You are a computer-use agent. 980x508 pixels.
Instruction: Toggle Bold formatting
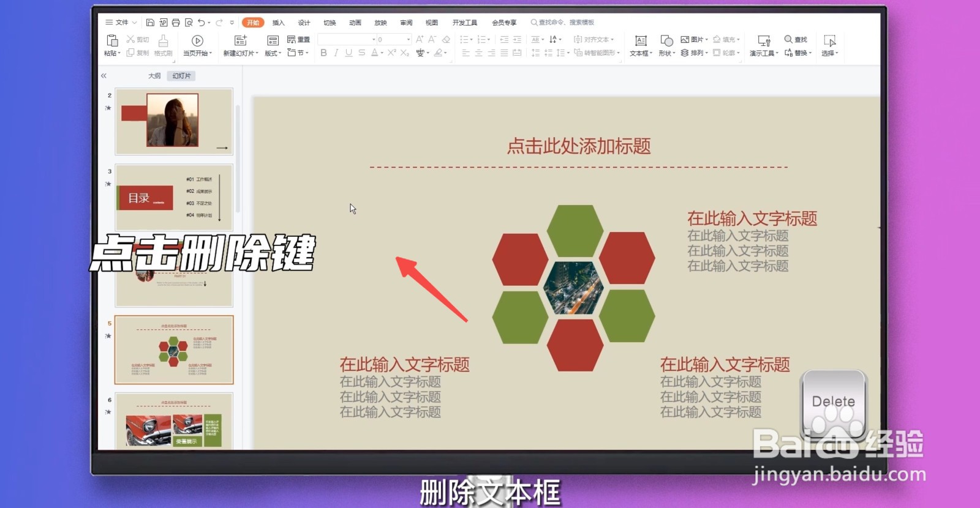(x=323, y=53)
